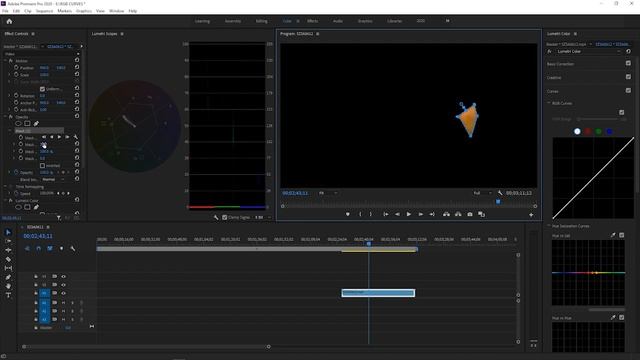Track the selected mask forward
This screenshot has height=360, width=640.
coord(60,137)
